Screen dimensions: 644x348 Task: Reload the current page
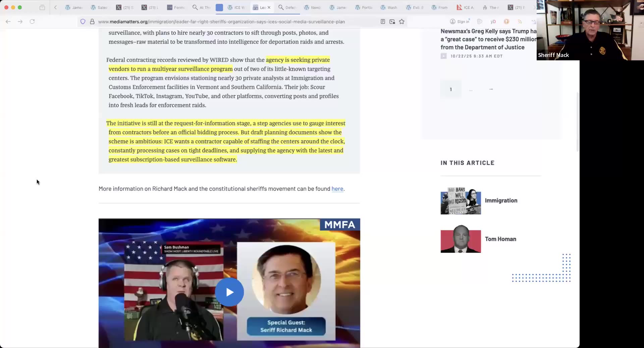click(x=32, y=21)
